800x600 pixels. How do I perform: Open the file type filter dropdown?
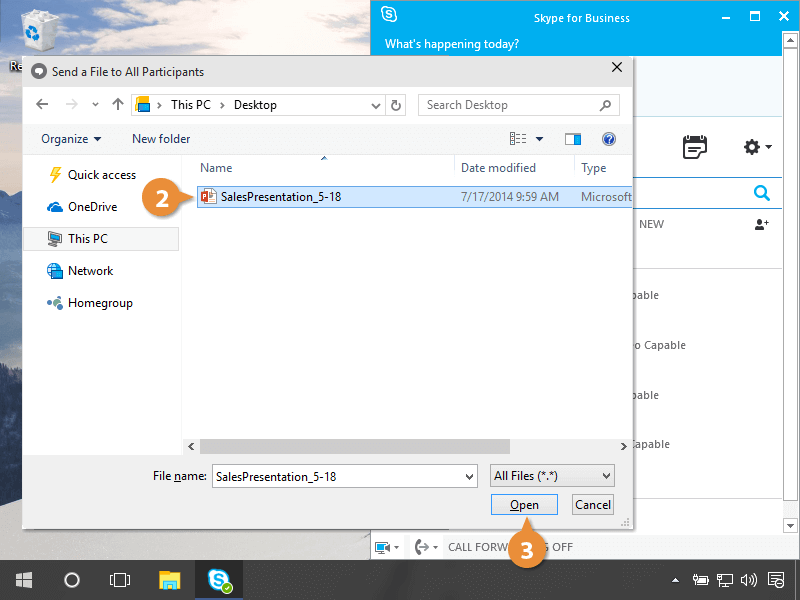[552, 476]
